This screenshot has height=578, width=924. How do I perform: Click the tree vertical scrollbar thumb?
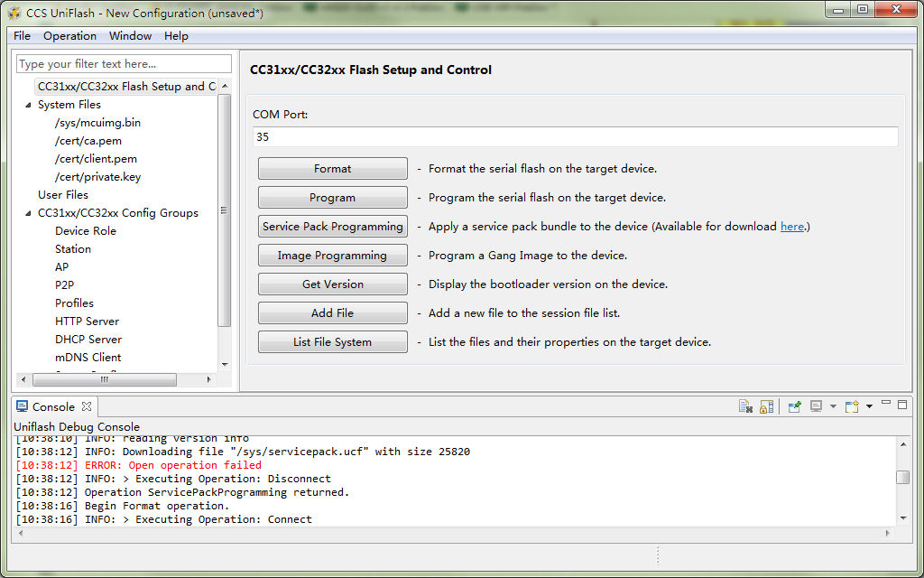pyautogui.click(x=225, y=210)
